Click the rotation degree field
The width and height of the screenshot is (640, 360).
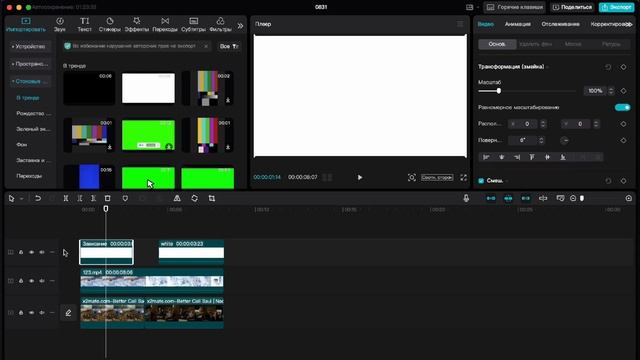coord(523,140)
